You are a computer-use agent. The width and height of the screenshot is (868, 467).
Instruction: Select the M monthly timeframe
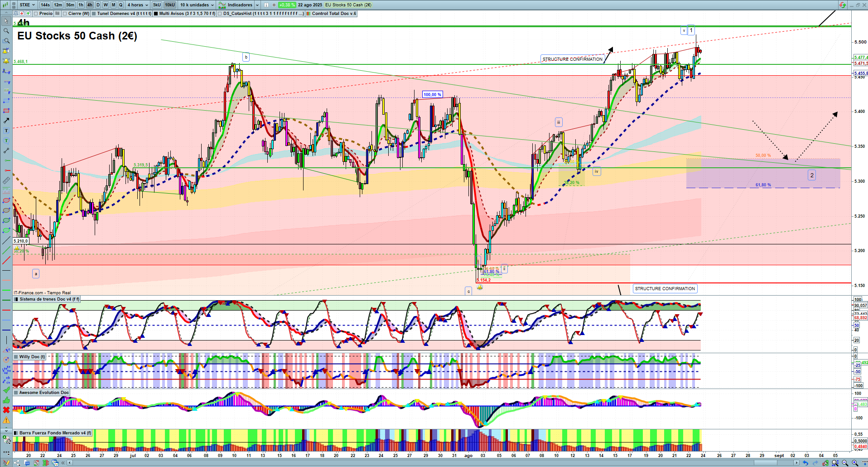tap(113, 5)
